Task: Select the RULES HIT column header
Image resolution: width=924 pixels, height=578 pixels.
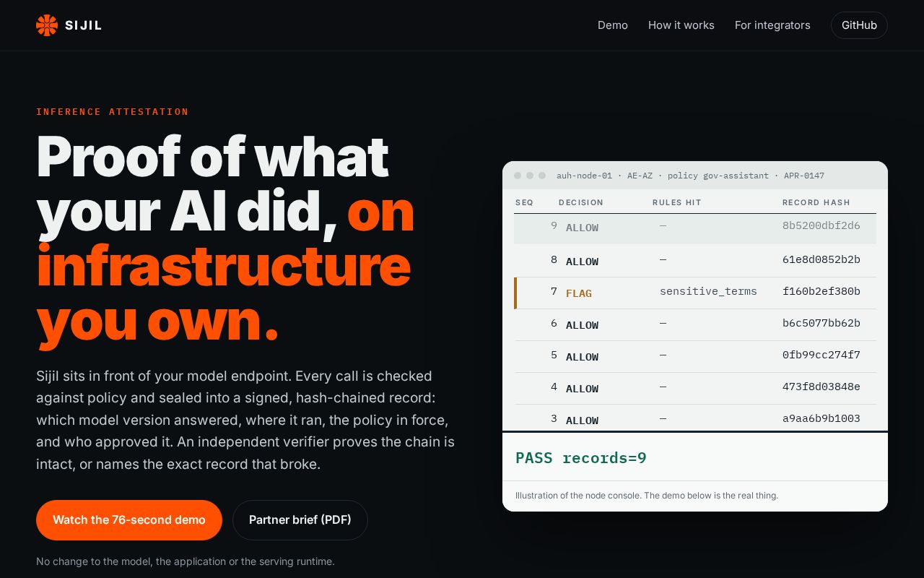Action: tap(677, 202)
